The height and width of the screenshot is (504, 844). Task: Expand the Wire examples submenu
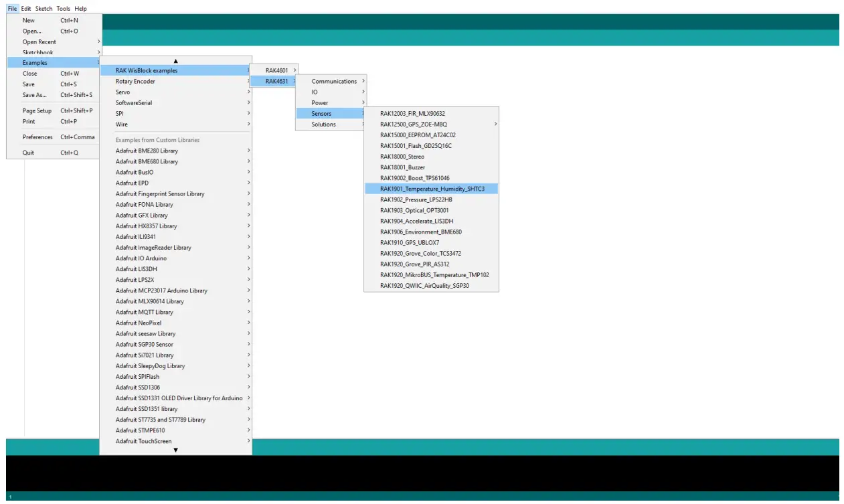click(176, 124)
